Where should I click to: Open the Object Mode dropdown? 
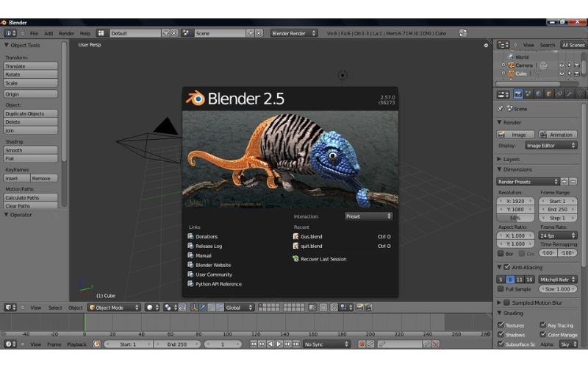(114, 308)
